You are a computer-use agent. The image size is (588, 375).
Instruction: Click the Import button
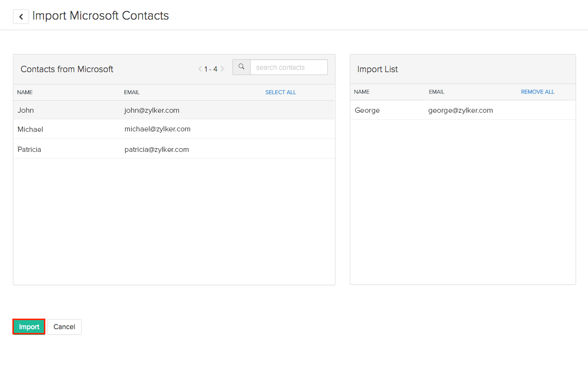(x=29, y=327)
